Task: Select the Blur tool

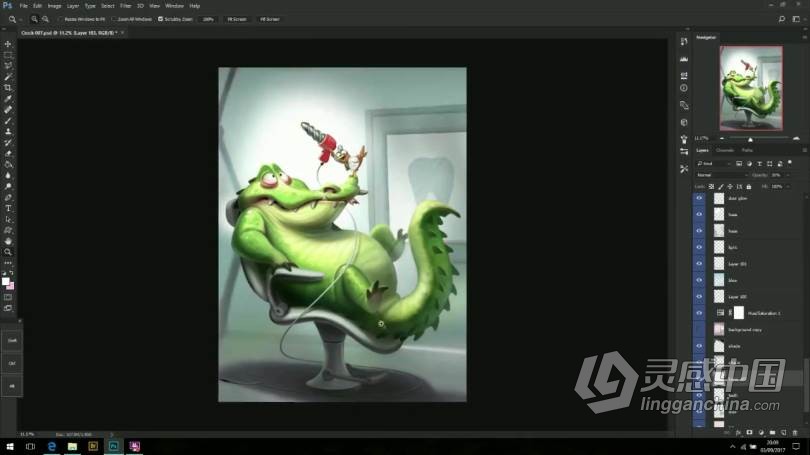Action: [8, 175]
